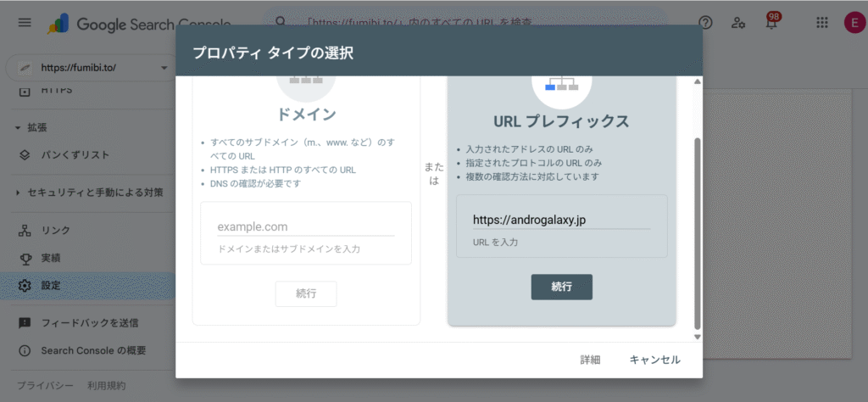Click the URL プレフィックス heading

[561, 121]
